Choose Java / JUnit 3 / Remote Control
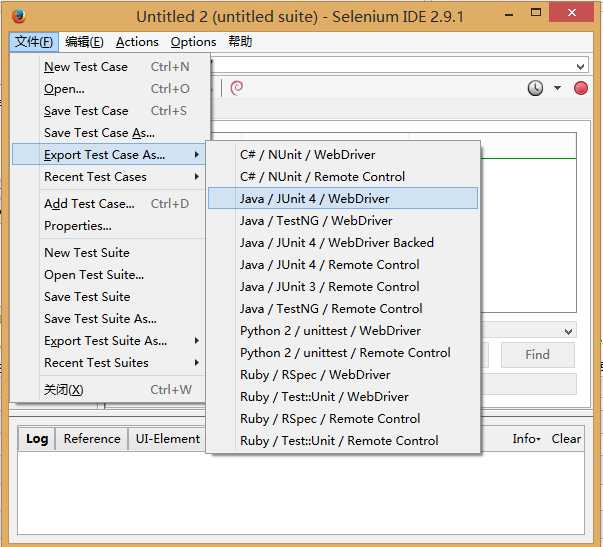The width and height of the screenshot is (603, 547). [343, 287]
